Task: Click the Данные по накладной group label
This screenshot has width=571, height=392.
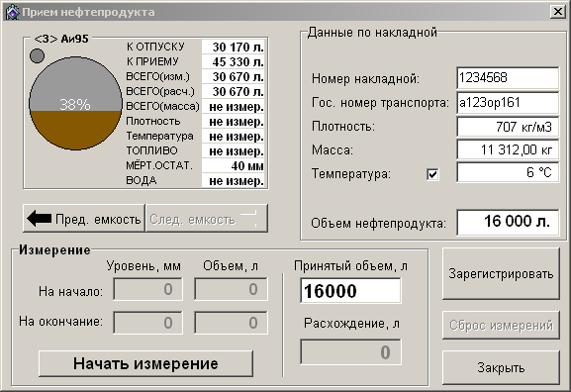Action: click(372, 33)
